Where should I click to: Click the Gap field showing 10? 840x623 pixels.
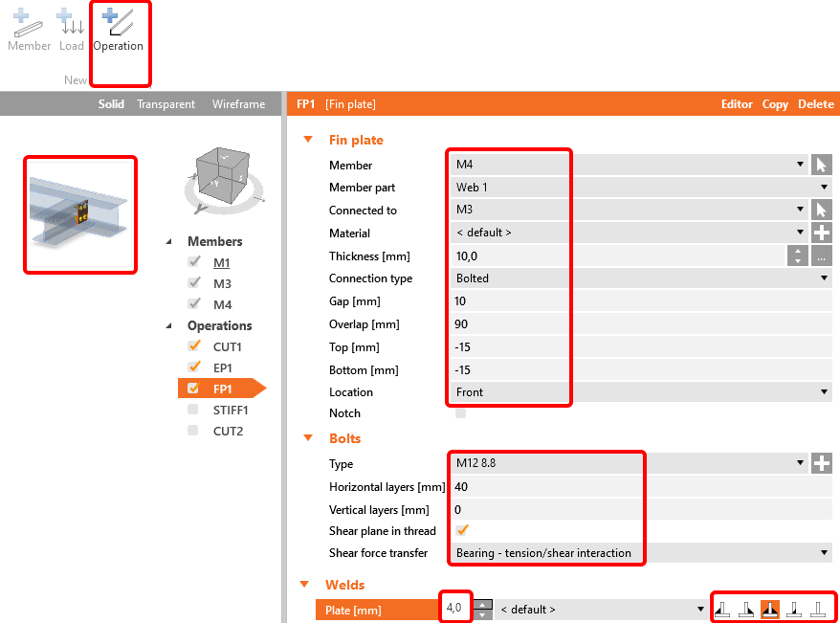tap(640, 301)
